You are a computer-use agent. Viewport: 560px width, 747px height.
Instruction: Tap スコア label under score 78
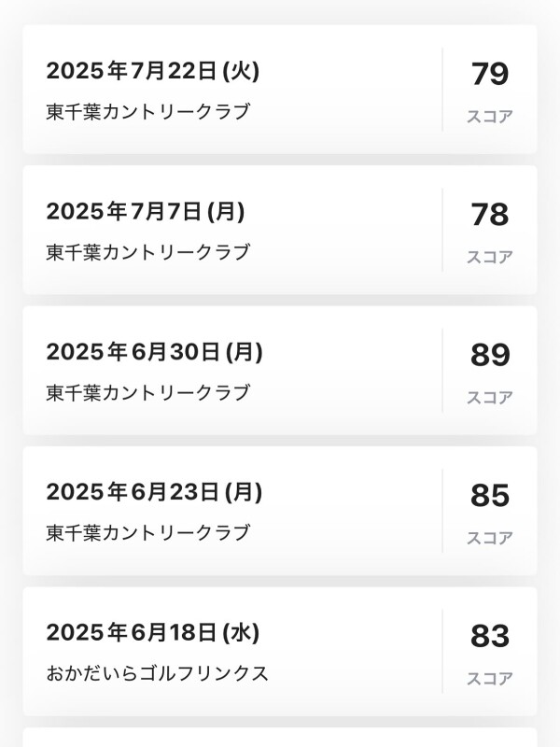tap(490, 257)
